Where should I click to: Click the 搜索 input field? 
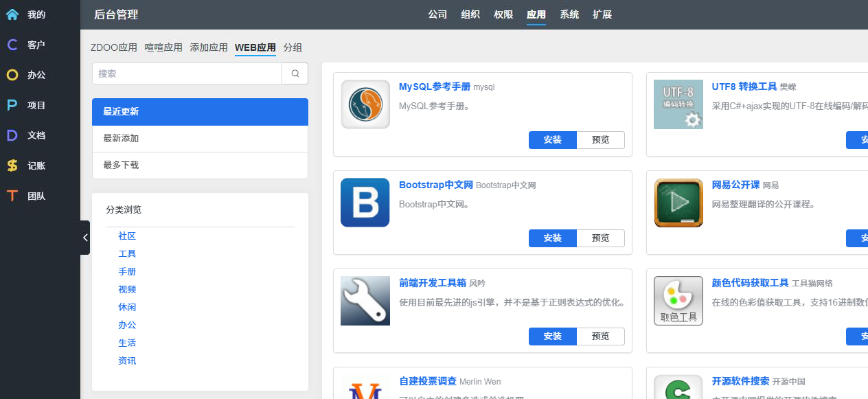[x=187, y=73]
